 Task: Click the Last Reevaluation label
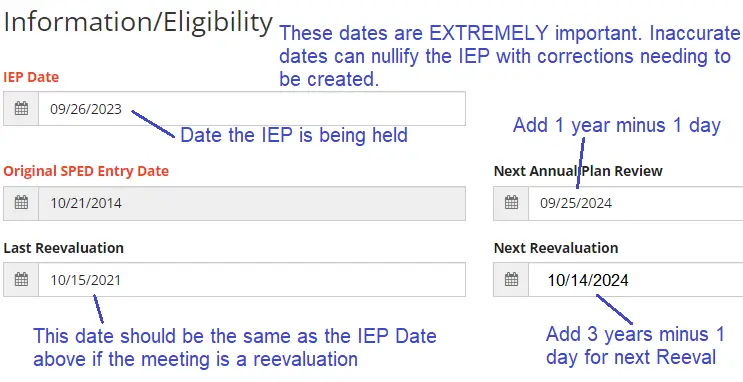(63, 248)
